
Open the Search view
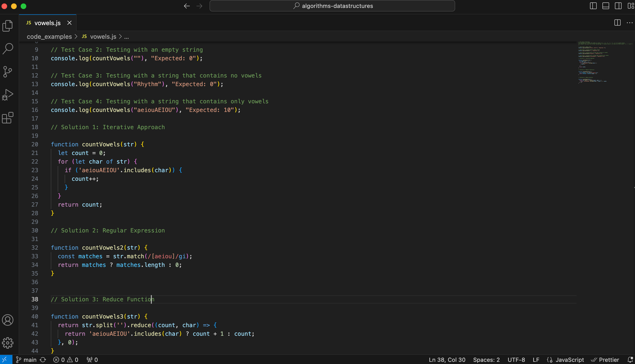tap(7, 49)
